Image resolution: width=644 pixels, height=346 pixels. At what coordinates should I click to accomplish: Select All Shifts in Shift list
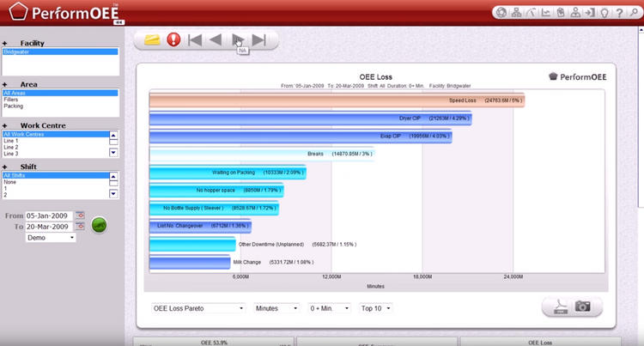(x=56, y=175)
